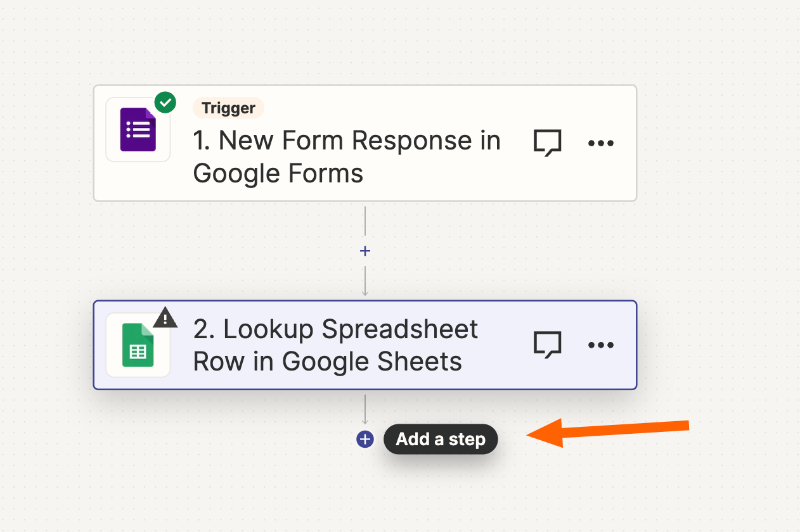Click the green Google Sheets app icon
This screenshot has width=800, height=532.
(x=138, y=345)
